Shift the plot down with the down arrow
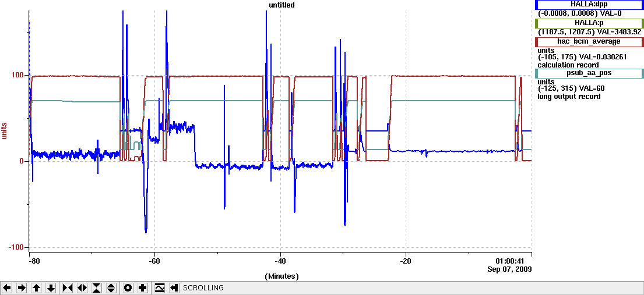Screen dimensions: 644x295 coord(51,288)
